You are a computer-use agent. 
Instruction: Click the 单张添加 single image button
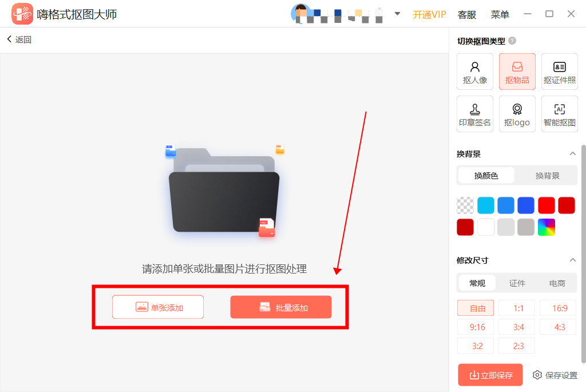coord(158,307)
